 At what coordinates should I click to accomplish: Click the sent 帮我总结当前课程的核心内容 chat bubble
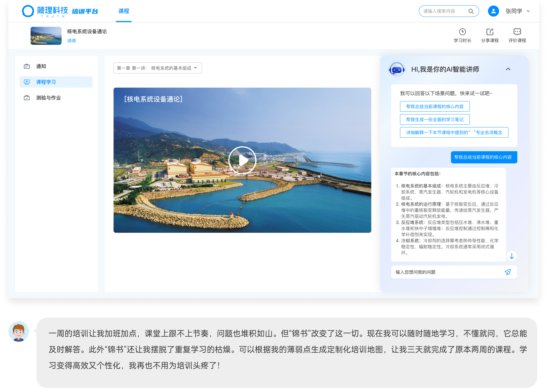click(x=484, y=157)
